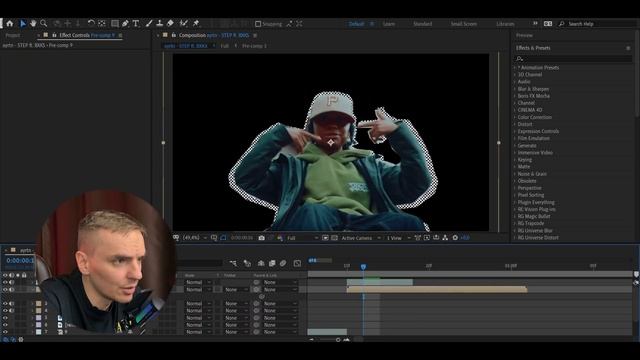Take a snapshot with the camera icon
Viewport: 640px width, 360px height.
pos(261,238)
